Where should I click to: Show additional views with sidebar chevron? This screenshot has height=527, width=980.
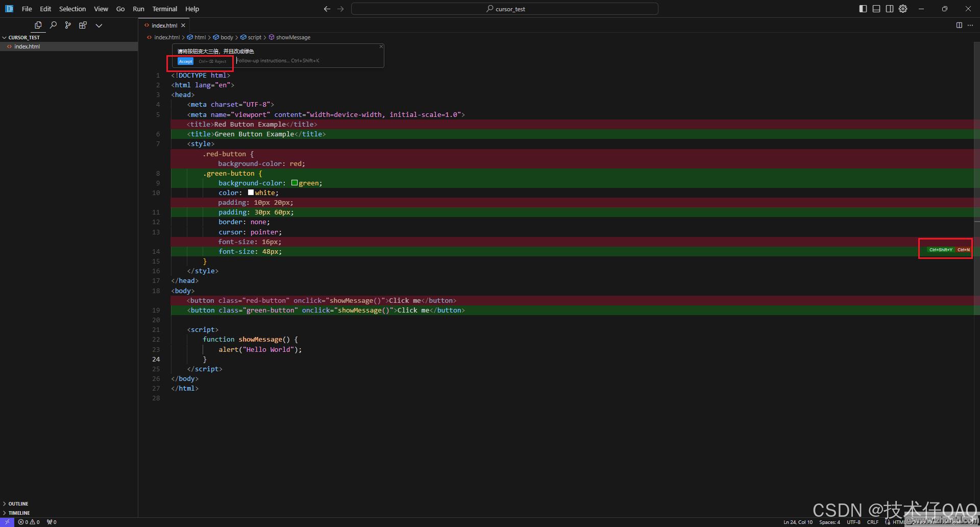coord(99,25)
